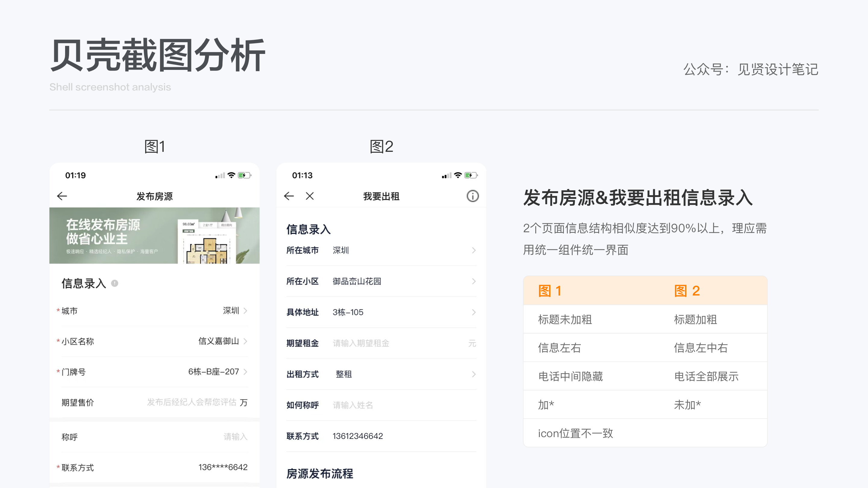Expand 小区名称 row chevron at 信义嘉御山

(245, 341)
